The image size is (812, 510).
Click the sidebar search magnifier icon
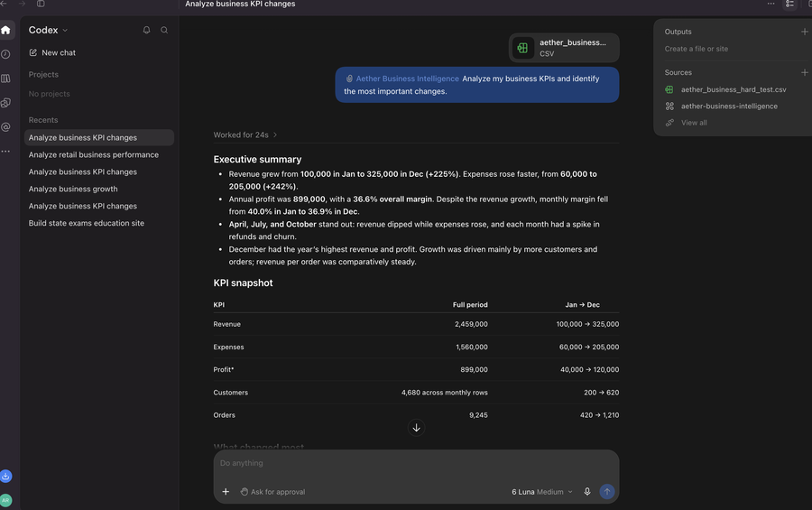pos(164,30)
